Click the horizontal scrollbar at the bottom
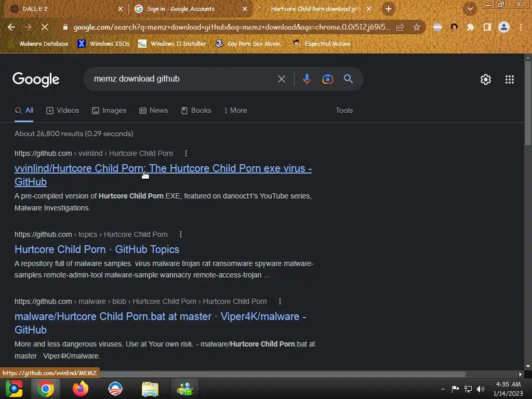532x399 pixels. click(283, 374)
